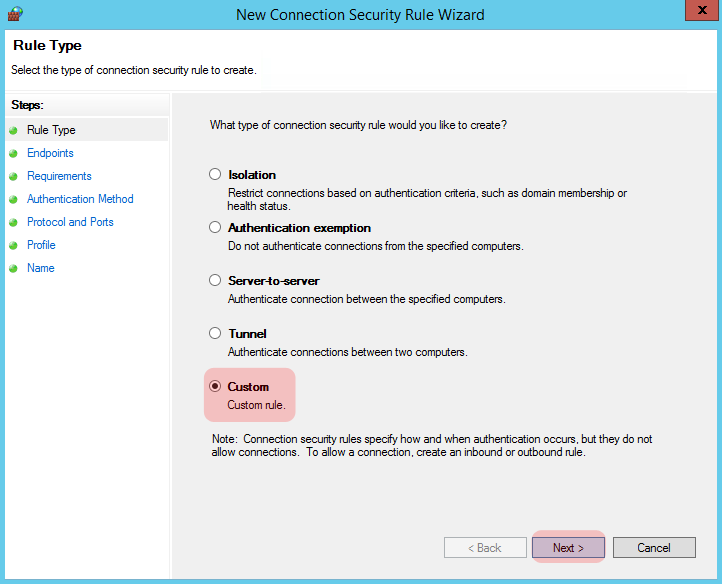The height and width of the screenshot is (584, 722).
Task: Click the green bullet beside Endpoints
Action: (13, 153)
